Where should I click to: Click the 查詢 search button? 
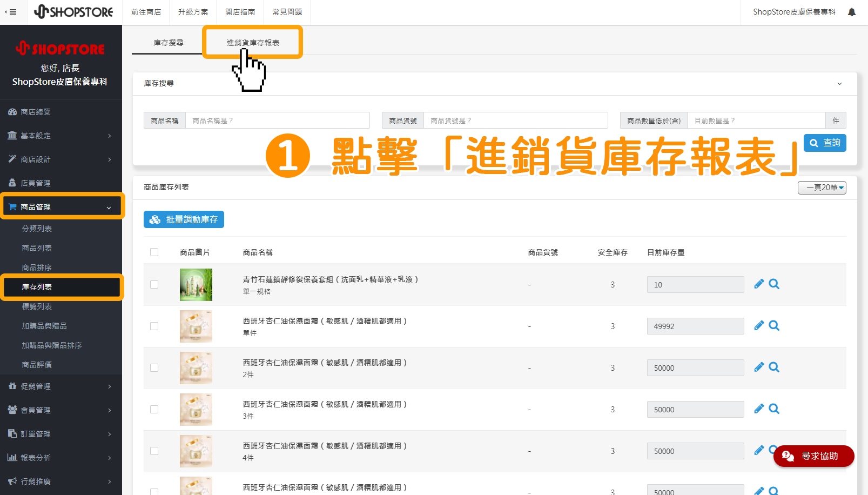825,143
